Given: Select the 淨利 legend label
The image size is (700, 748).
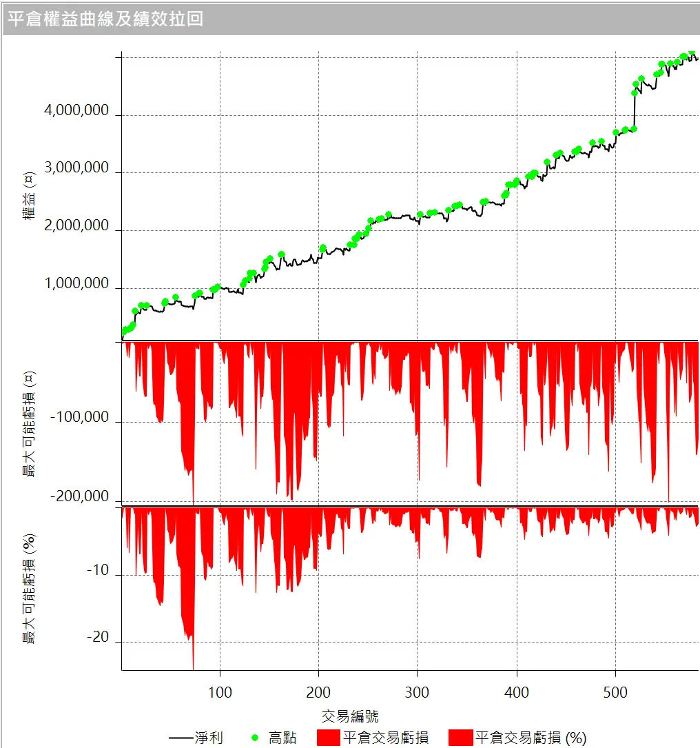Looking at the screenshot, I should [x=209, y=738].
